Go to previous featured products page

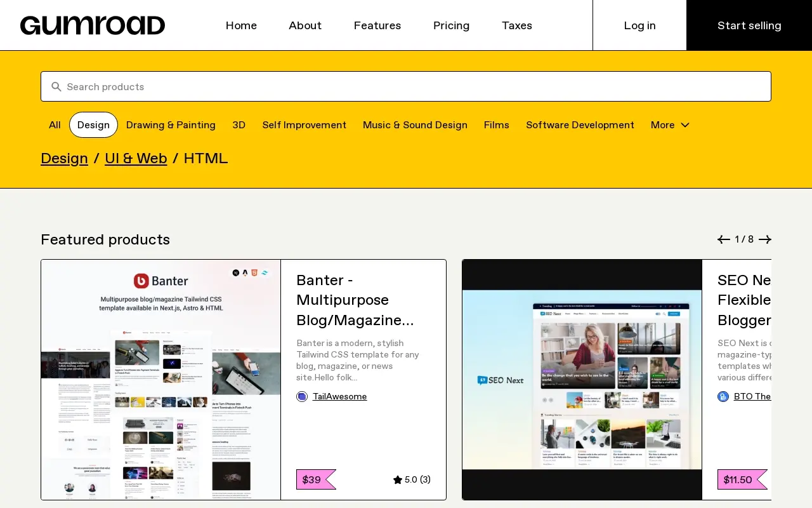(x=723, y=239)
